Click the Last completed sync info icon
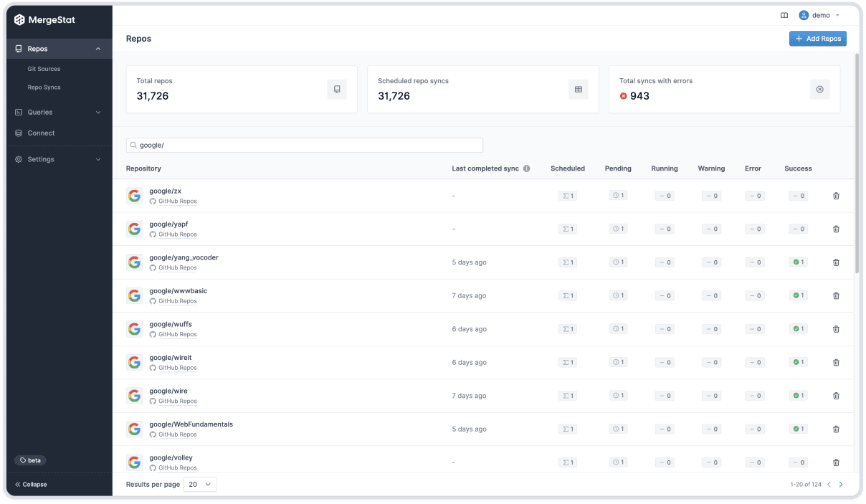This screenshot has height=504, width=866. (526, 168)
